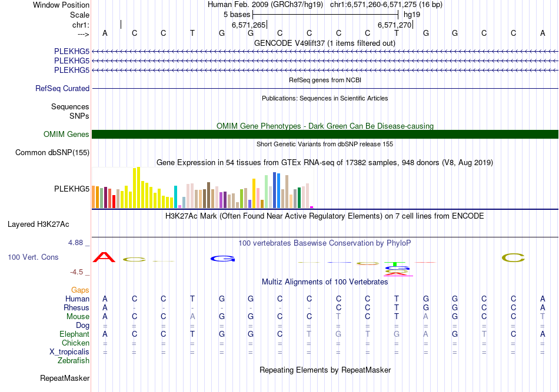Click the 4.88 PhyloP upper scale value

(75, 243)
